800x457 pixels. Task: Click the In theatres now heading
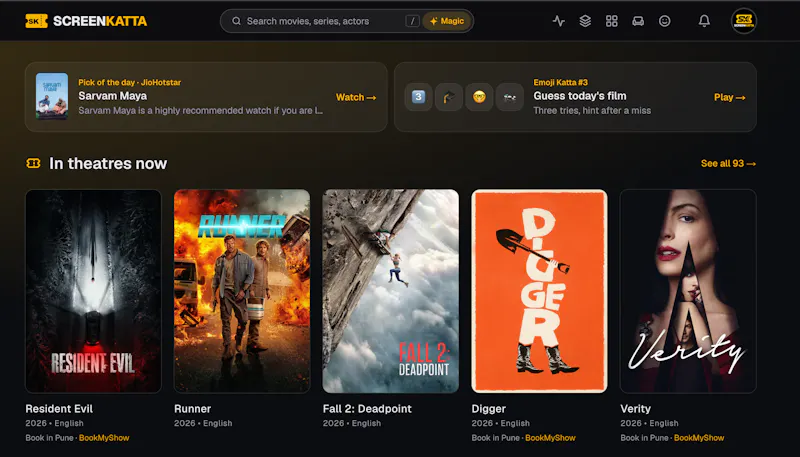[x=108, y=163]
